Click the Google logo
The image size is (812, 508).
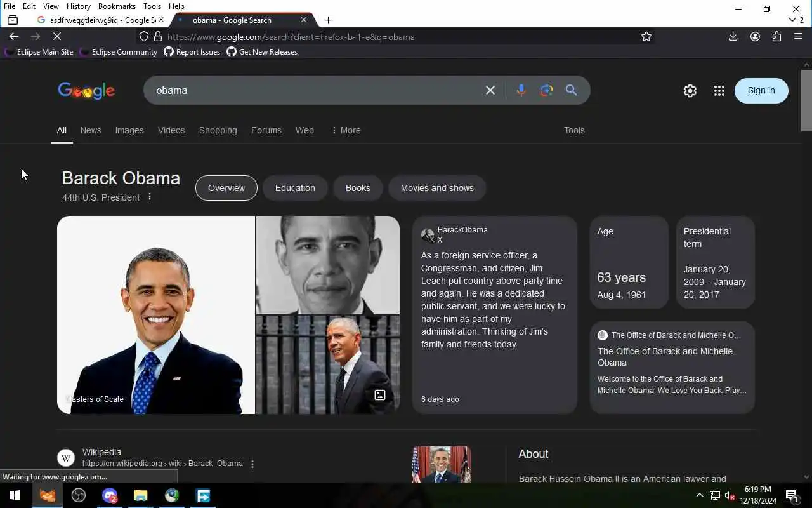coord(86,91)
